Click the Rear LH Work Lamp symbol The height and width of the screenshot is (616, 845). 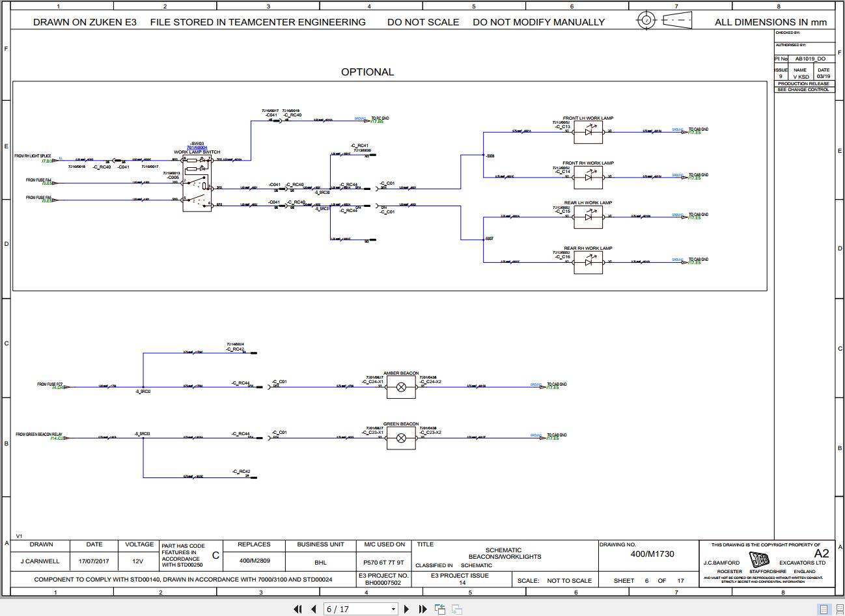588,217
